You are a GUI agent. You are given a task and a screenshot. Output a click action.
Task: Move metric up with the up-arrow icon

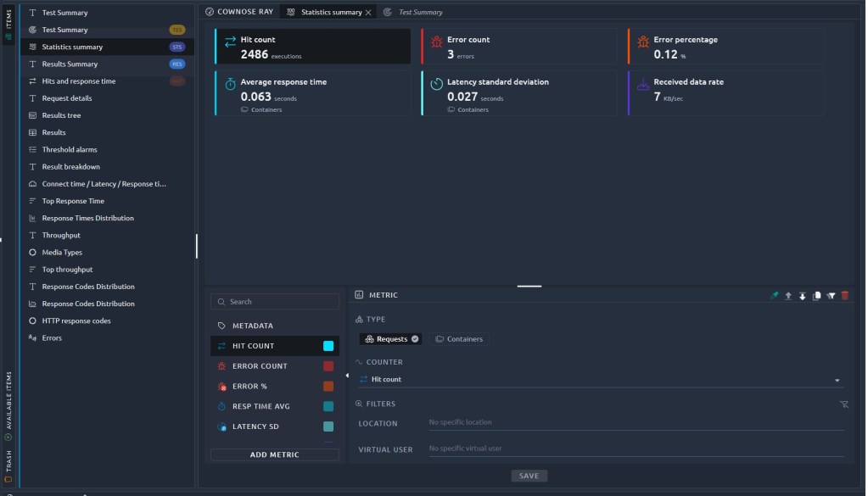tap(788, 295)
